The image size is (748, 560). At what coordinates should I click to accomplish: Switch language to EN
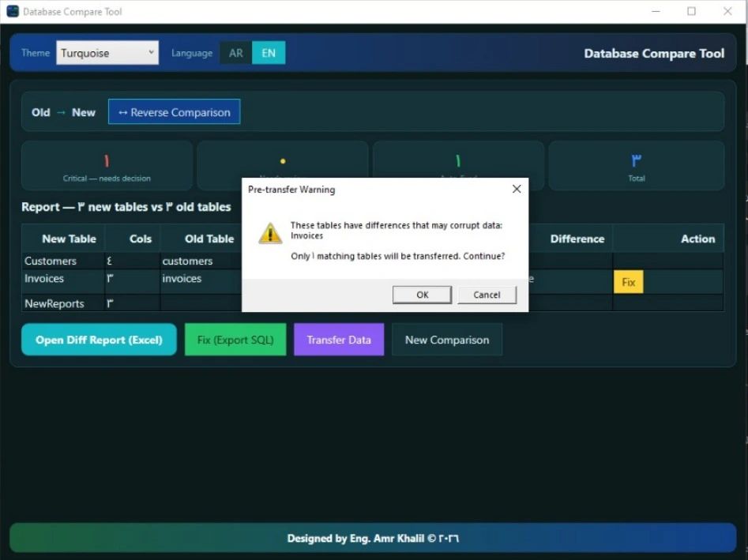pyautogui.click(x=269, y=53)
